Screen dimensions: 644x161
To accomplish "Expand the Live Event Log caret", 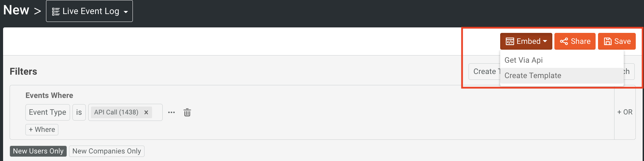I will (126, 12).
